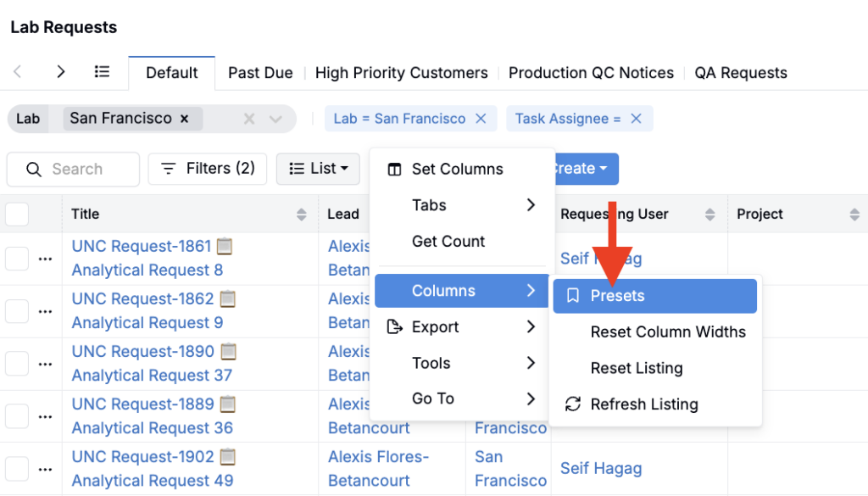Open the Filters (2) button
This screenshot has height=496, width=868.
[x=208, y=169]
